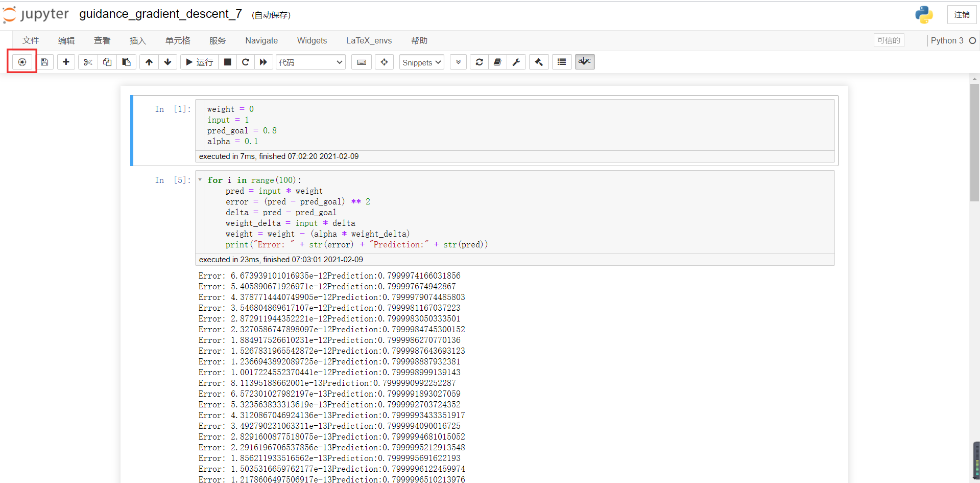Click output line starting 'Error: 6.673939101016935e-12'
Viewport: 980px width, 483px height.
coord(329,275)
